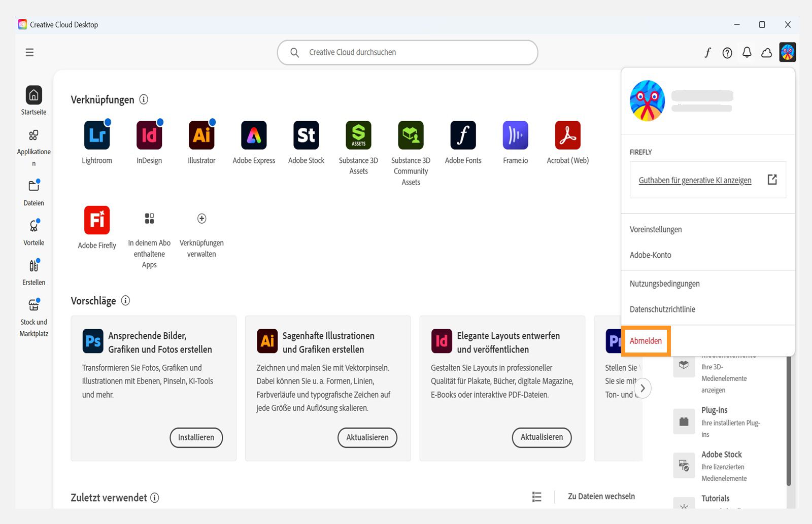Maximize the Creative Cloud Desktop window
The image size is (812, 524).
[762, 24]
